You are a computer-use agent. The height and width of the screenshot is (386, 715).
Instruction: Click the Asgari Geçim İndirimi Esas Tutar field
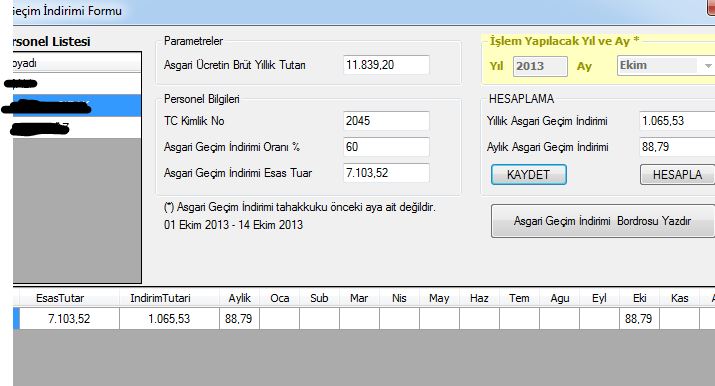pyautogui.click(x=386, y=173)
